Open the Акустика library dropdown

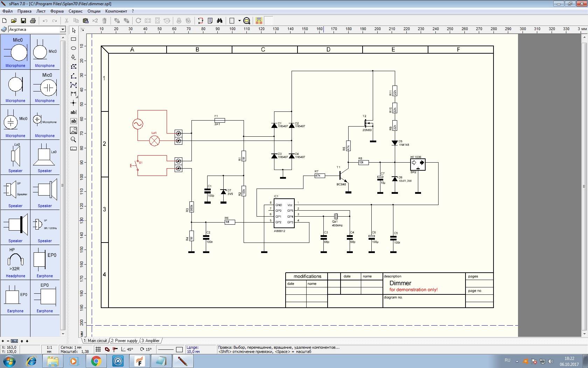pyautogui.click(x=63, y=29)
